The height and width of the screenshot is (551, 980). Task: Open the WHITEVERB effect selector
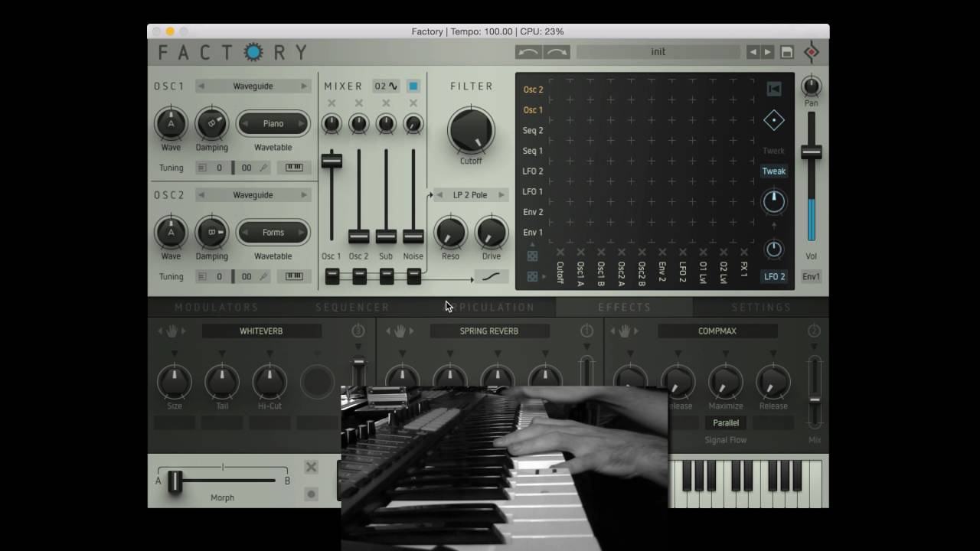click(261, 331)
